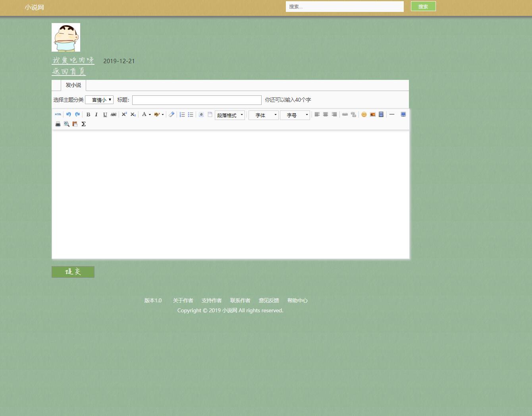The width and height of the screenshot is (532, 416).
Task: Insert an ordered numbered list
Action: tap(182, 114)
